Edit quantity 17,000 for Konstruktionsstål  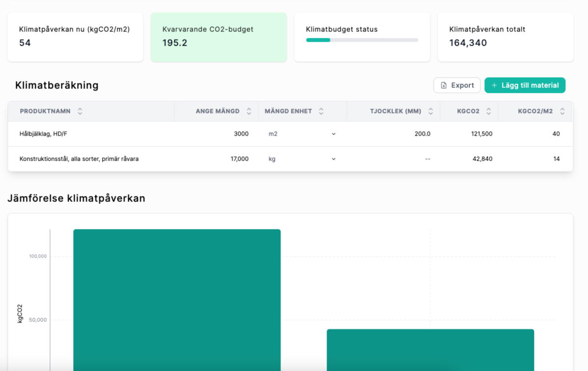tap(239, 159)
